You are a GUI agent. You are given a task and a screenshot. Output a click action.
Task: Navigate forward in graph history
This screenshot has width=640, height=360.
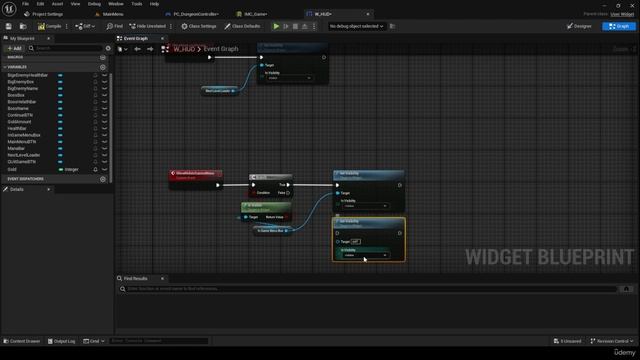pyautogui.click(x=150, y=49)
